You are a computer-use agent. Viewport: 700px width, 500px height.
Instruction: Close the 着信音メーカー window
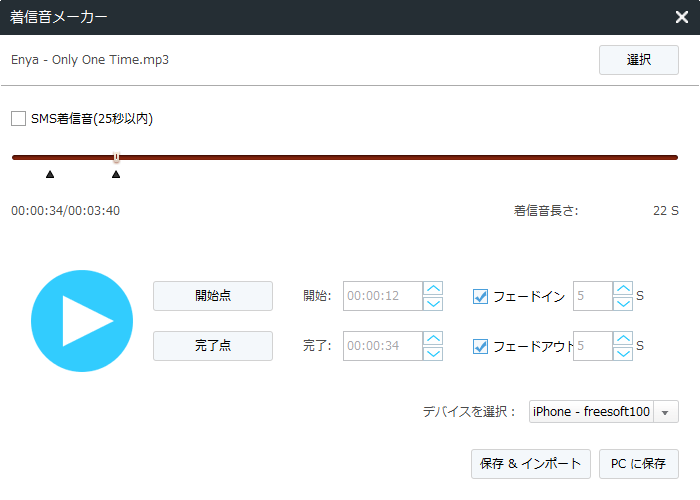[x=682, y=17]
